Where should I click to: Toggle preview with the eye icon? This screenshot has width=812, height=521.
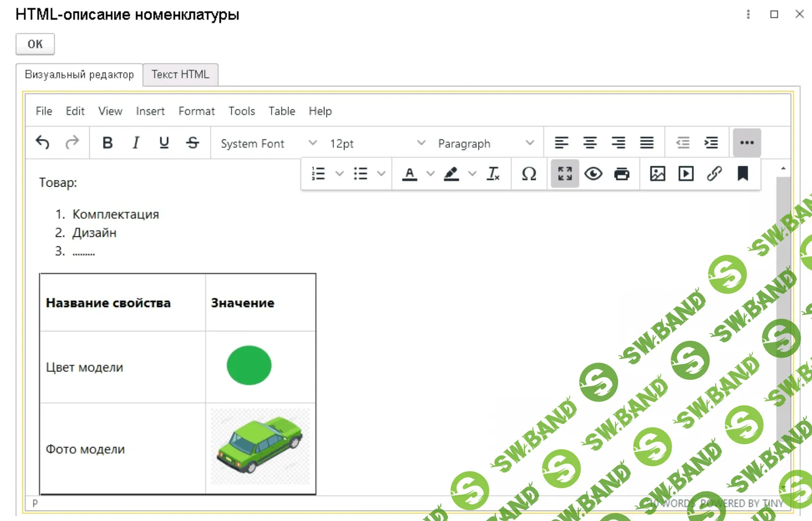(x=593, y=174)
